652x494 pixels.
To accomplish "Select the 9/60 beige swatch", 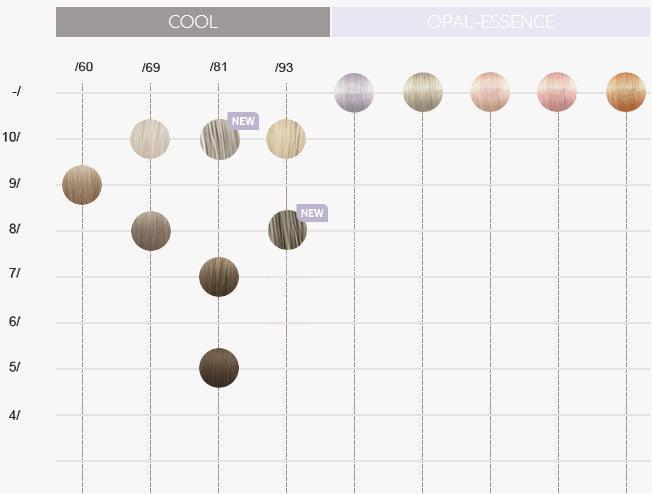I will click(x=82, y=185).
